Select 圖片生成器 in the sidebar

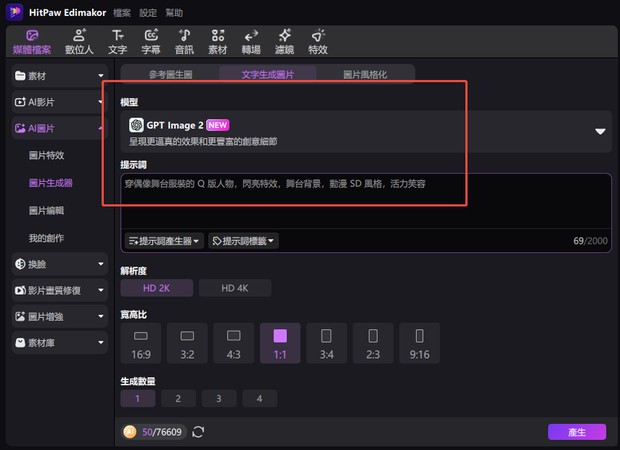tap(51, 183)
